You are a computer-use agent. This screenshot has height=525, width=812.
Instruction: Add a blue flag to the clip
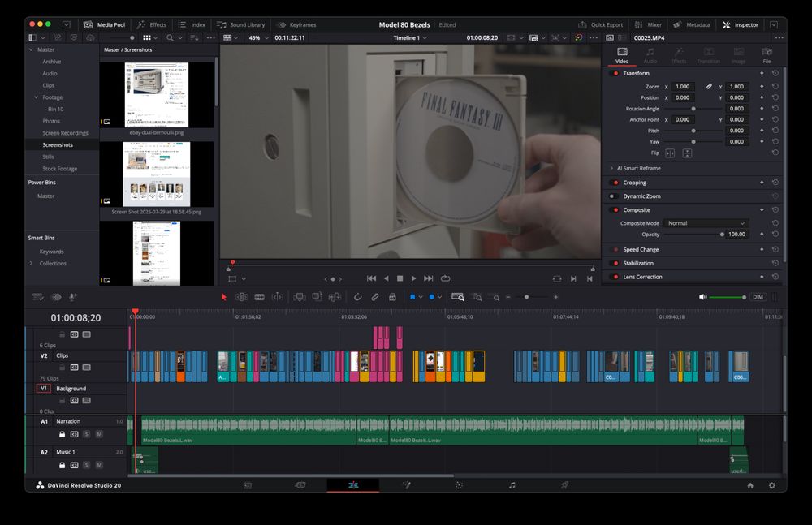(412, 297)
